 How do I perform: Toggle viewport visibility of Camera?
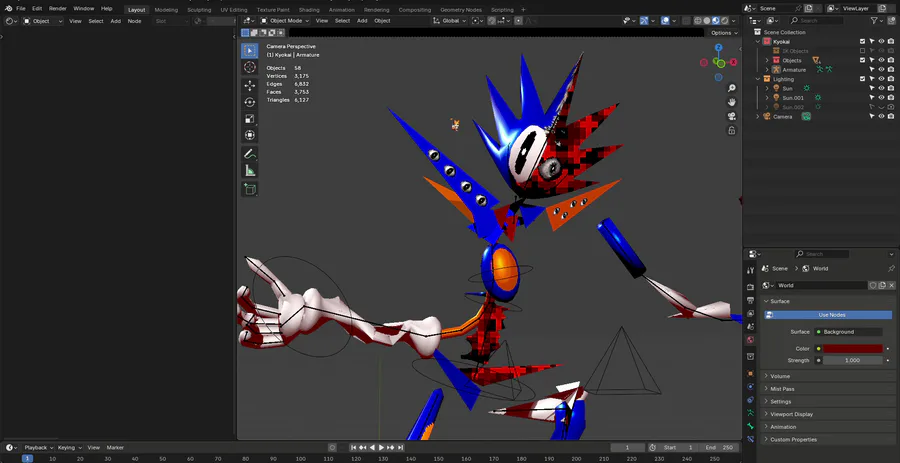(x=881, y=116)
